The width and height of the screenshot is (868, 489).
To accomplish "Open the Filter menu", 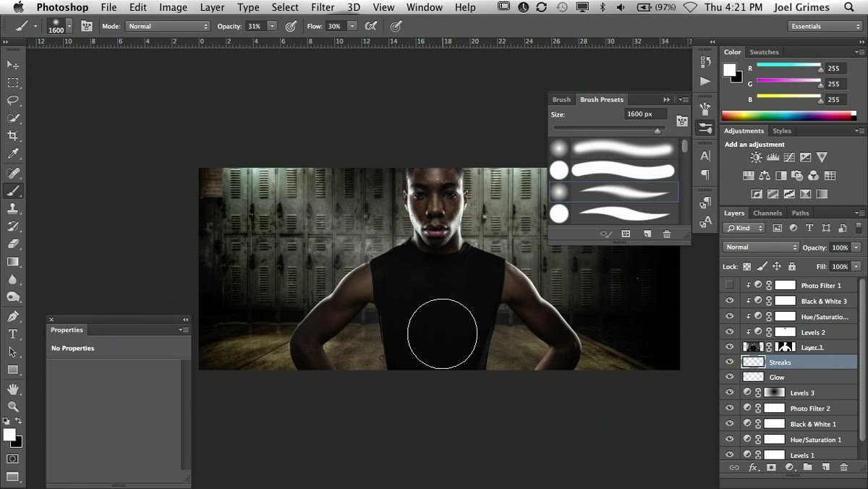I will pyautogui.click(x=323, y=7).
